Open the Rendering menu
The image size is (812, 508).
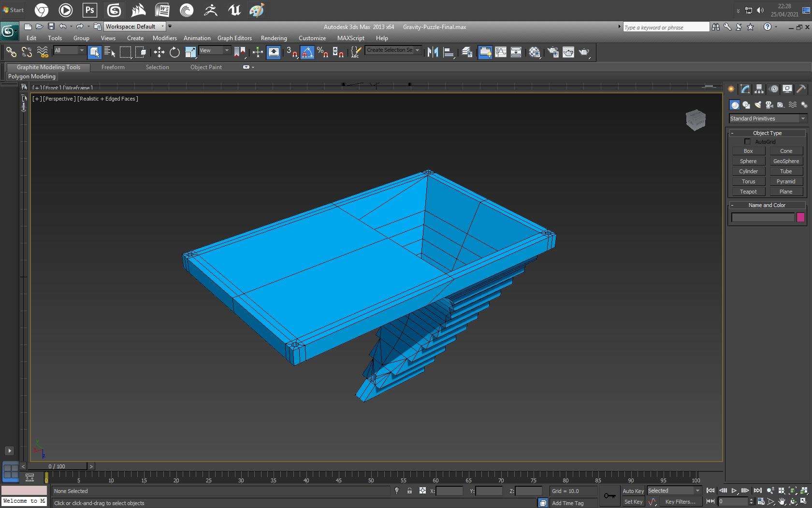tap(274, 38)
